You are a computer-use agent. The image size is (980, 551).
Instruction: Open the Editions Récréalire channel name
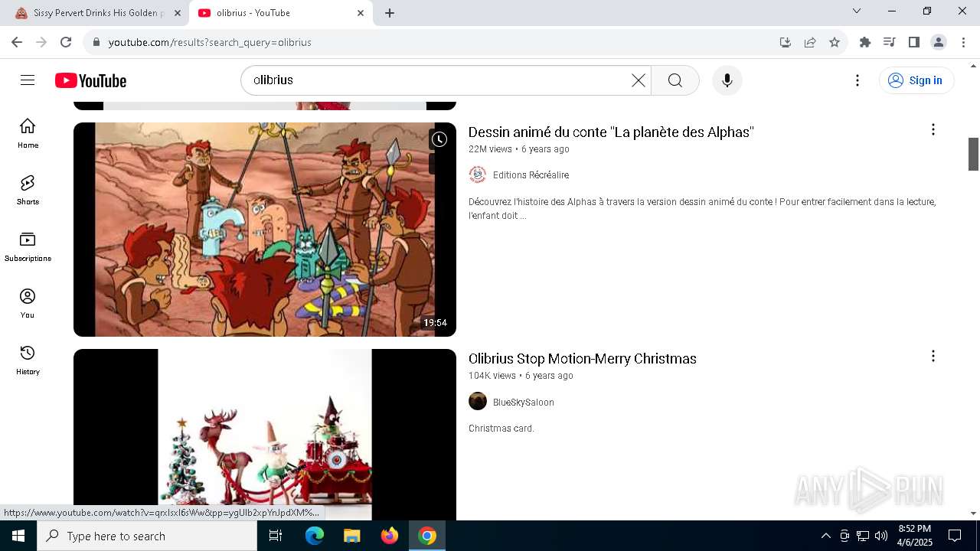531,175
